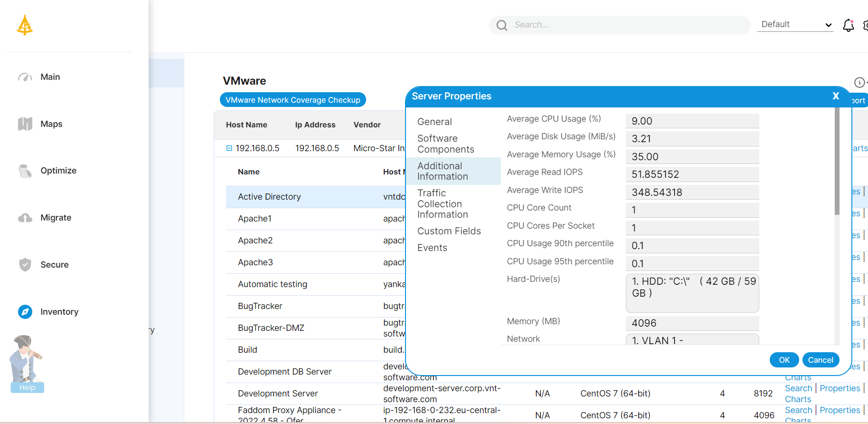Screen dimensions: 868x424
Task: Click the Search input field
Action: tap(620, 25)
